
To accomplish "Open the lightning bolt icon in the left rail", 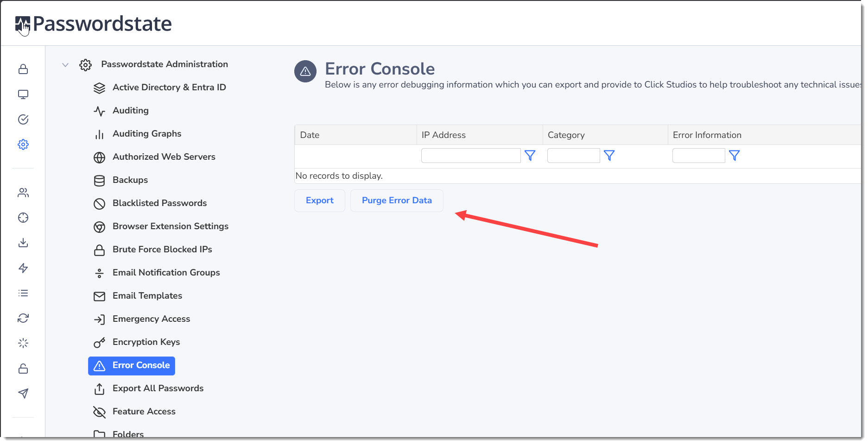I will coord(23,268).
